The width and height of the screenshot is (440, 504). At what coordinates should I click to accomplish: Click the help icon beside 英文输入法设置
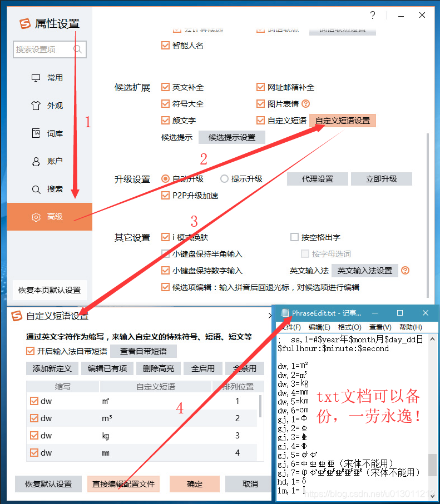click(406, 270)
